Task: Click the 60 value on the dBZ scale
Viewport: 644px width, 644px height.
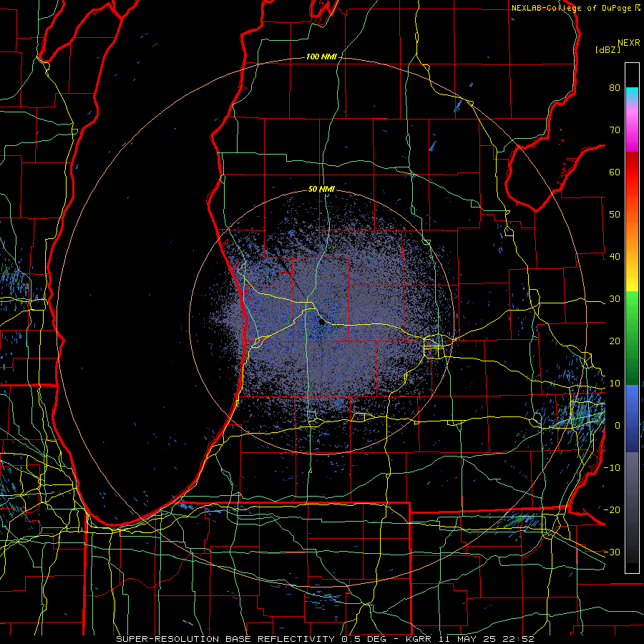Action: pyautogui.click(x=615, y=172)
